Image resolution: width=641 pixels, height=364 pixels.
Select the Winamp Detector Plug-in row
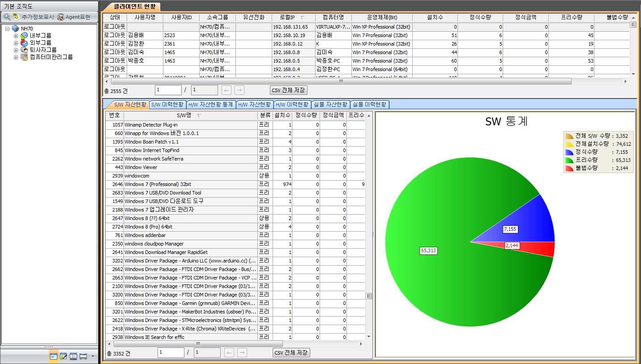pos(235,125)
